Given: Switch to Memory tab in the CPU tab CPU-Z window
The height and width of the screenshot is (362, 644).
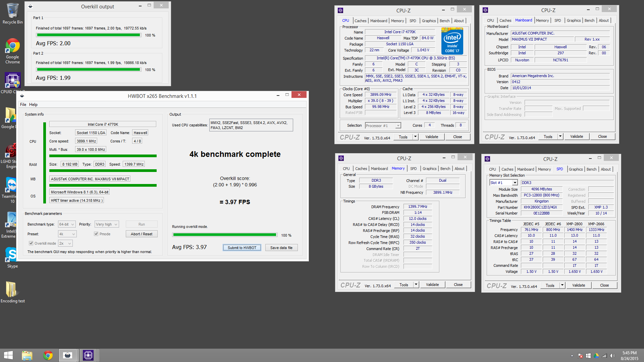Looking at the screenshot, I should coord(397,21).
